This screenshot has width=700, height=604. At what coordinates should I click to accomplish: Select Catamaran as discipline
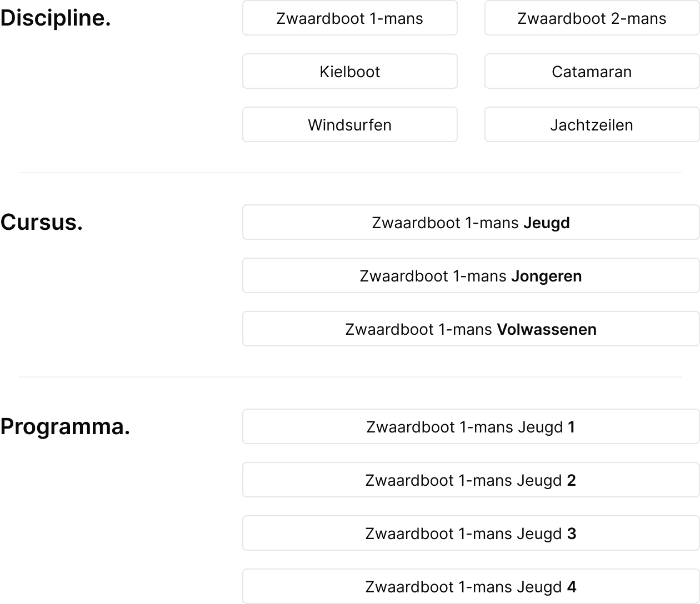point(592,72)
